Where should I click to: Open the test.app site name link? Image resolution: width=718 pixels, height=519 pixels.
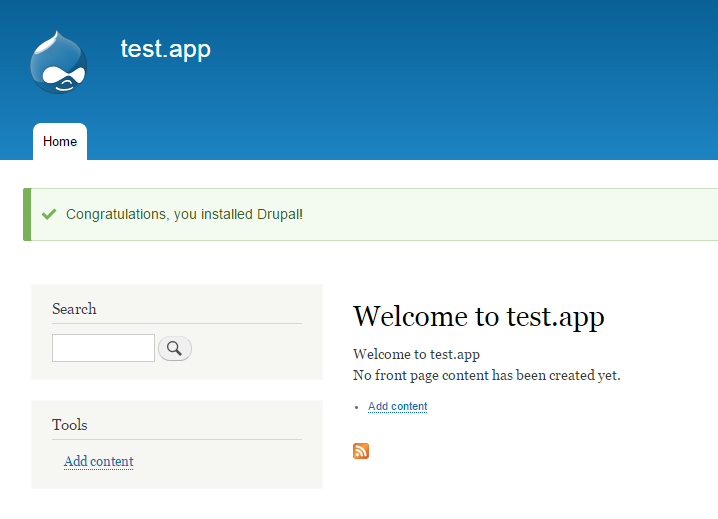165,49
